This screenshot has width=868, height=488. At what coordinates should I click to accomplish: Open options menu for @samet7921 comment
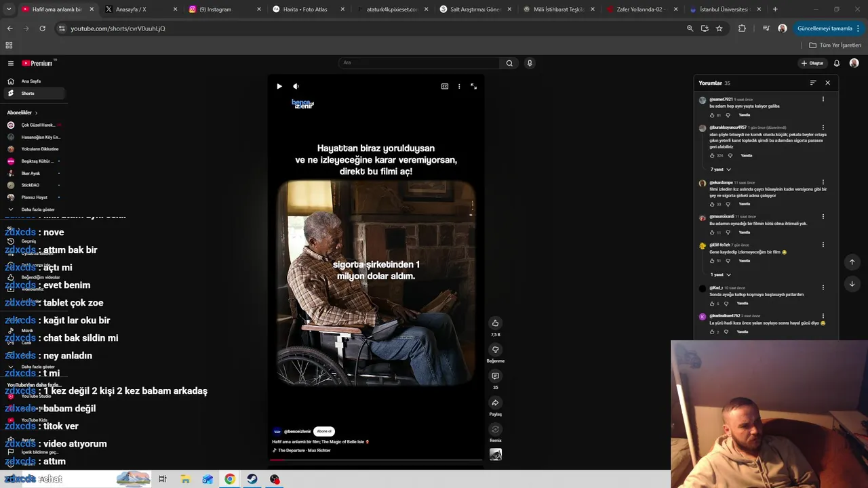823,100
